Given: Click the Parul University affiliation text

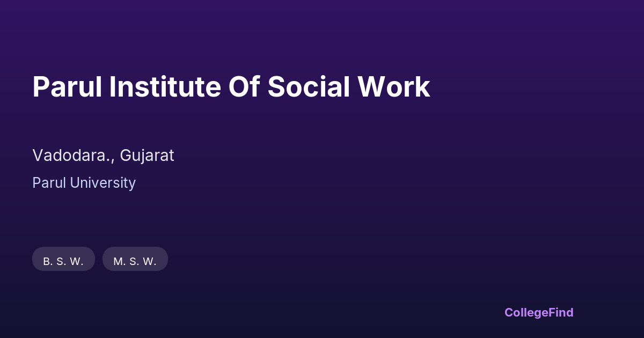Looking at the screenshot, I should tap(84, 183).
